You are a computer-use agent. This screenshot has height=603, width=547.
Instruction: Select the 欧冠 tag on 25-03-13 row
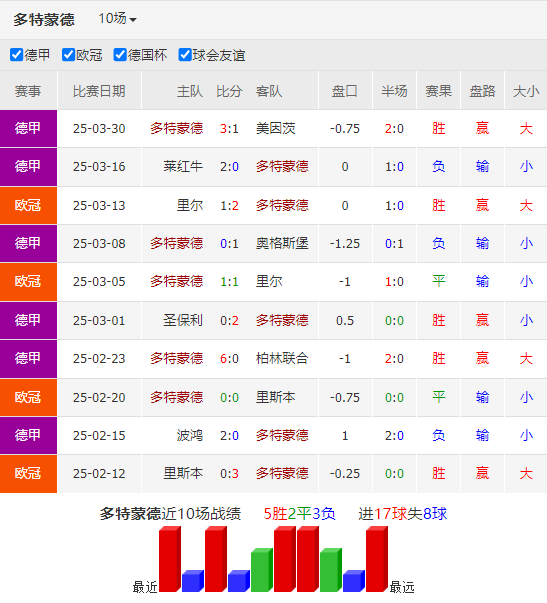(28, 205)
